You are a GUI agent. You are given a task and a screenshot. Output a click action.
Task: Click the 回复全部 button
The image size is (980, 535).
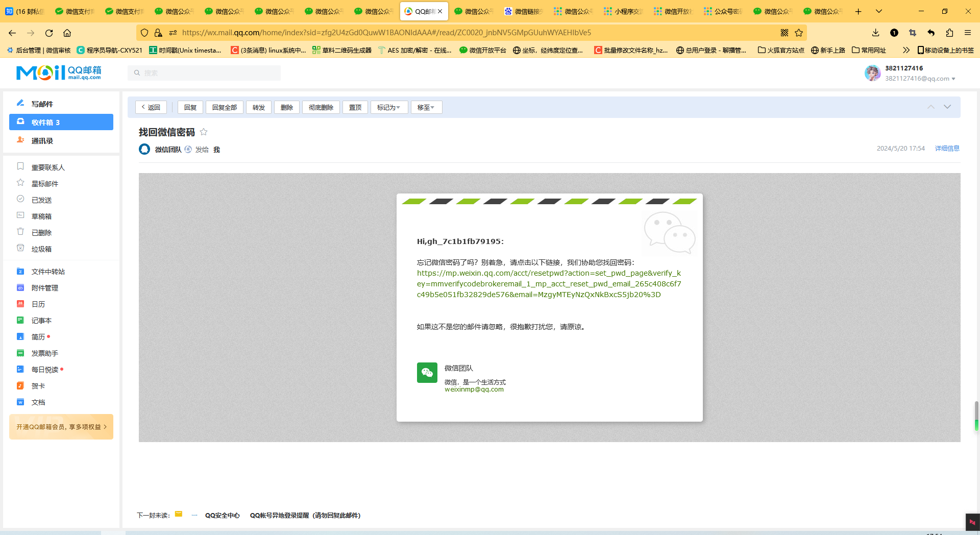click(225, 107)
